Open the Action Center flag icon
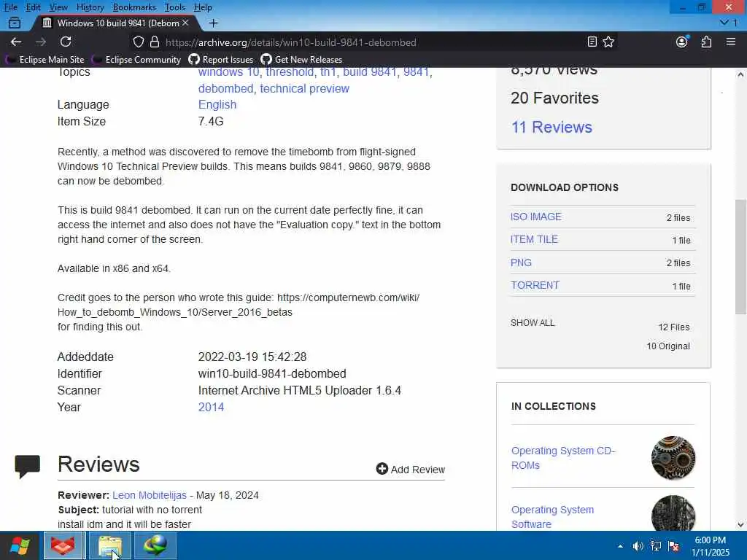The height and width of the screenshot is (560, 747). click(673, 546)
